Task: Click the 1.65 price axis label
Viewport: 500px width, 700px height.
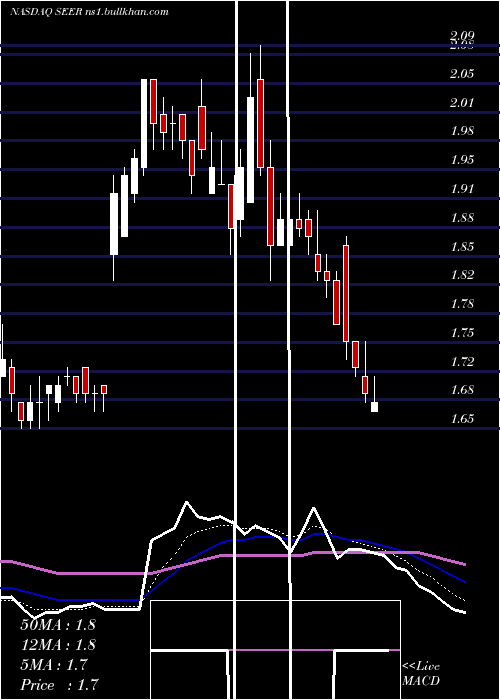Action: point(462,419)
